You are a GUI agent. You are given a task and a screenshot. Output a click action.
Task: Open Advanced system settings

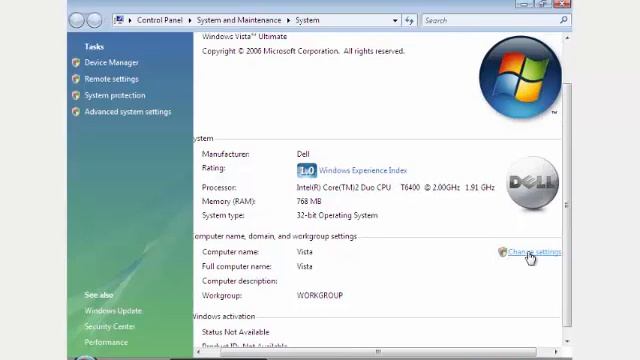pos(128,112)
